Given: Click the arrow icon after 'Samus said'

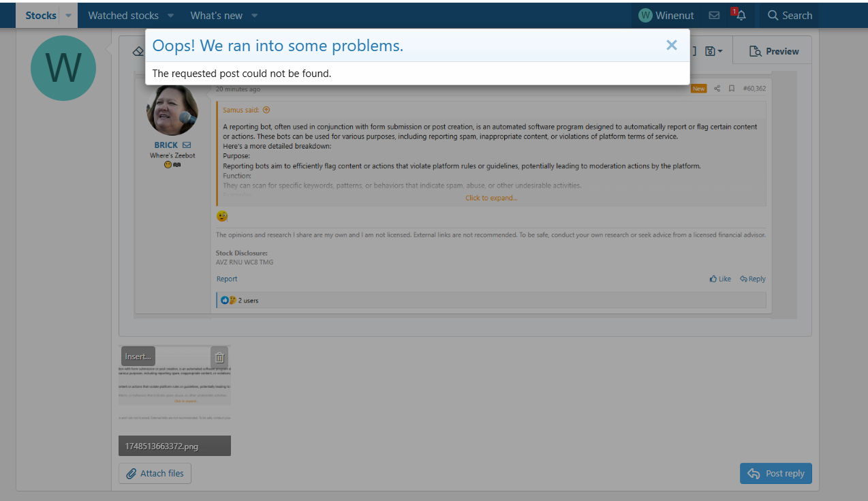Looking at the screenshot, I should click(266, 110).
